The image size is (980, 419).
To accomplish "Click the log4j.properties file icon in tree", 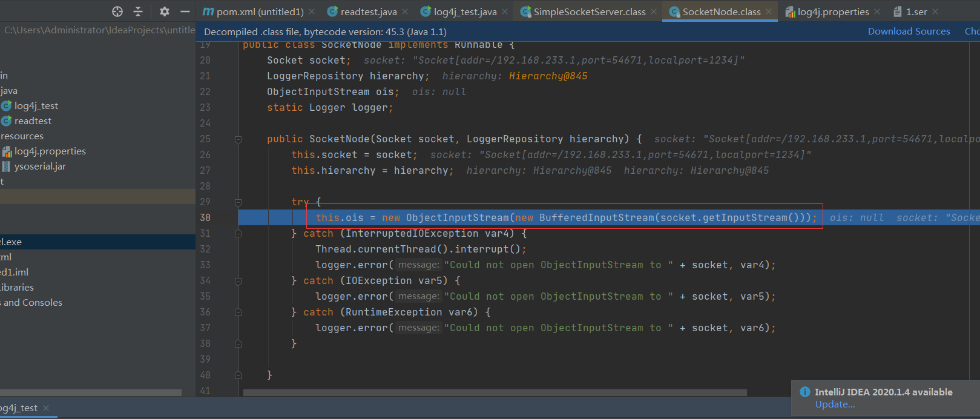I will [x=7, y=151].
